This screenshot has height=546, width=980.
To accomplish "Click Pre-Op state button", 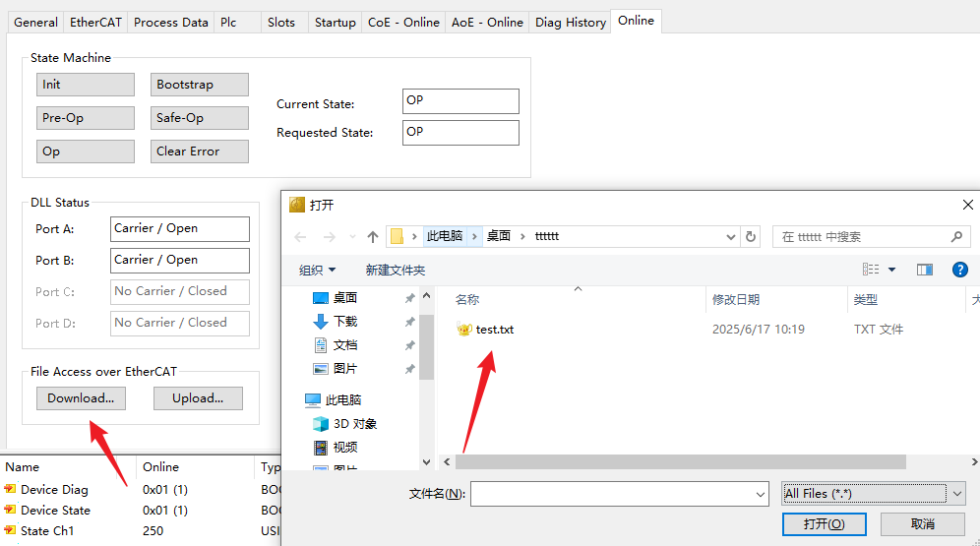I will [86, 117].
